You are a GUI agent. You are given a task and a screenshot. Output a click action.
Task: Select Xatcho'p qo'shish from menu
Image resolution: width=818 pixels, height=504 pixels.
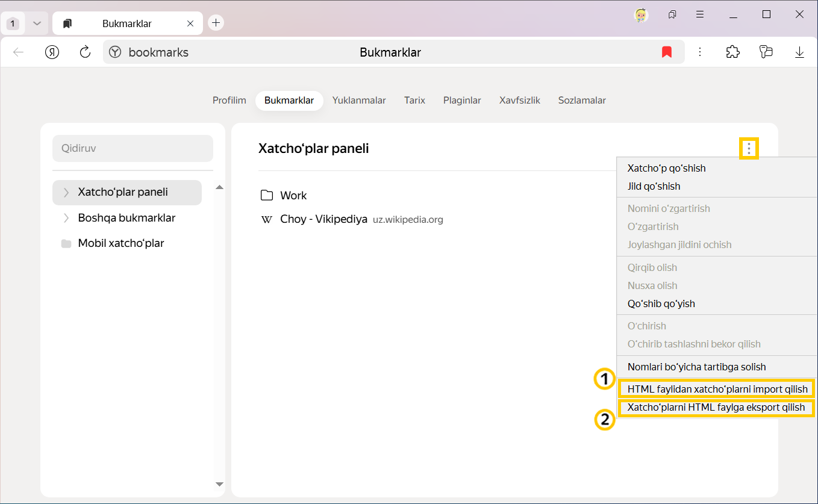click(x=666, y=168)
